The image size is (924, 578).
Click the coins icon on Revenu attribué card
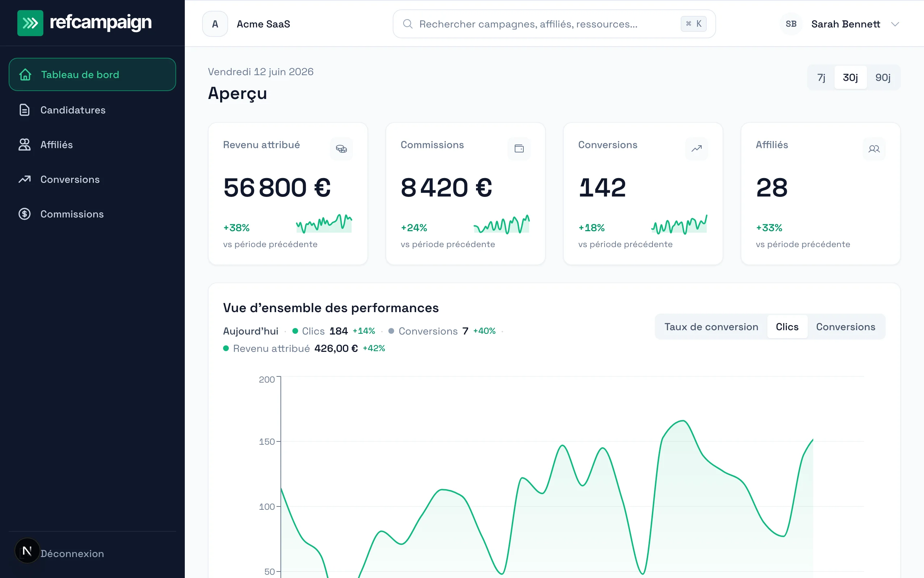point(341,149)
